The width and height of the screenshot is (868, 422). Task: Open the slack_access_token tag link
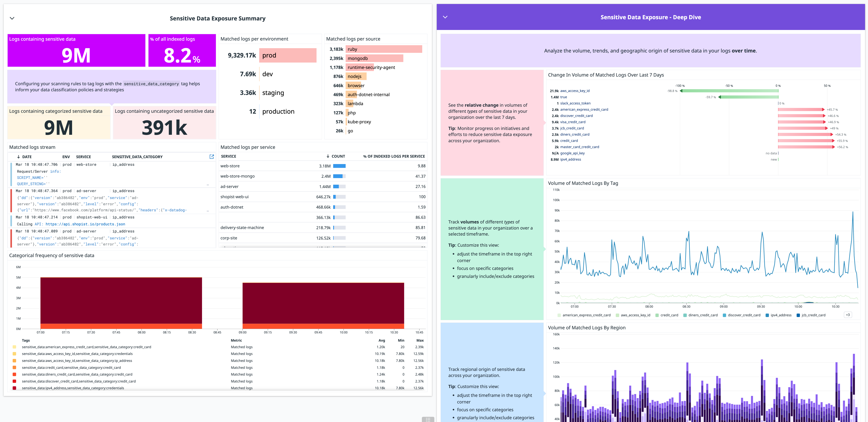click(575, 103)
